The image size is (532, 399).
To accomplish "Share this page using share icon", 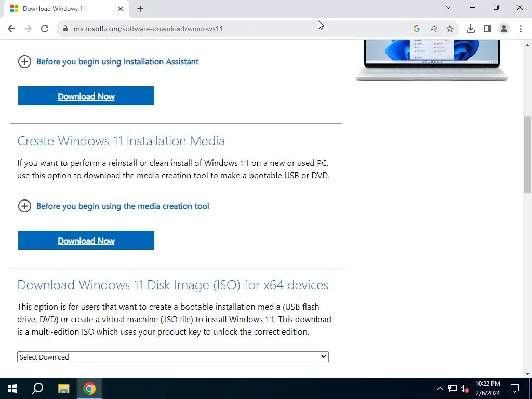I will 433,29.
